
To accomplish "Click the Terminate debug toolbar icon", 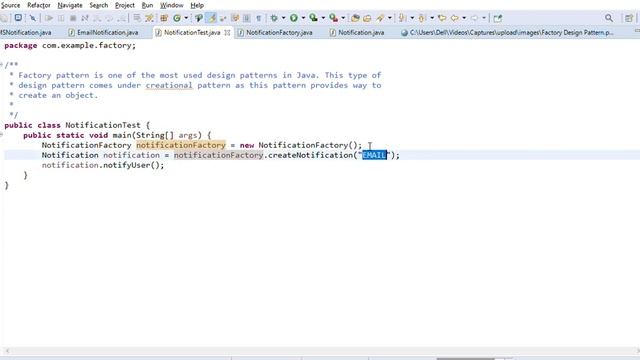I will tap(73, 18).
